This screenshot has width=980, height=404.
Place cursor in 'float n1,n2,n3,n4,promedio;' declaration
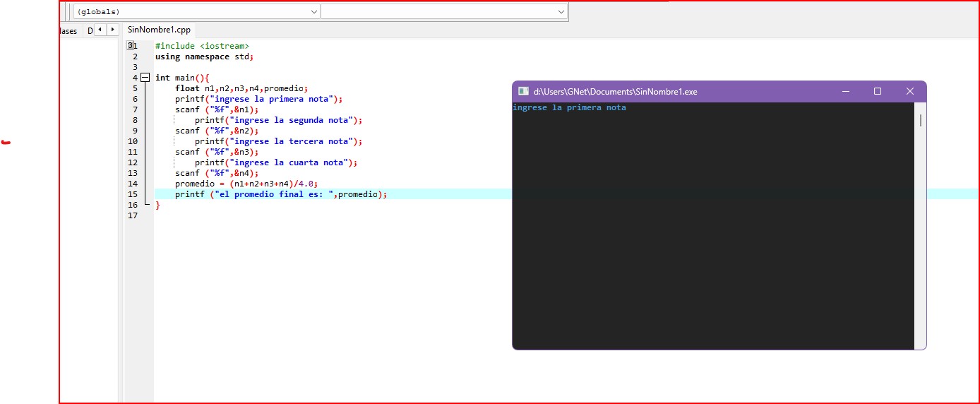(x=241, y=88)
